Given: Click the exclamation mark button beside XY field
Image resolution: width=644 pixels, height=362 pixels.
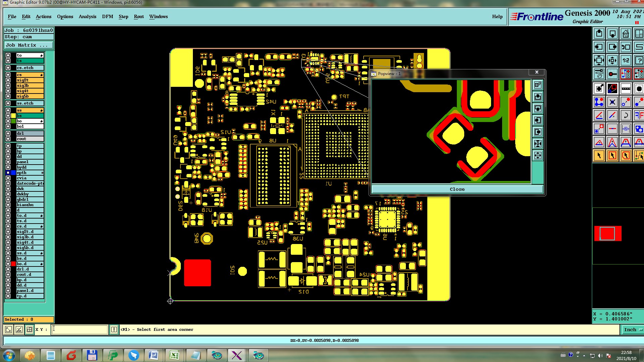Looking at the screenshot, I should 114,329.
